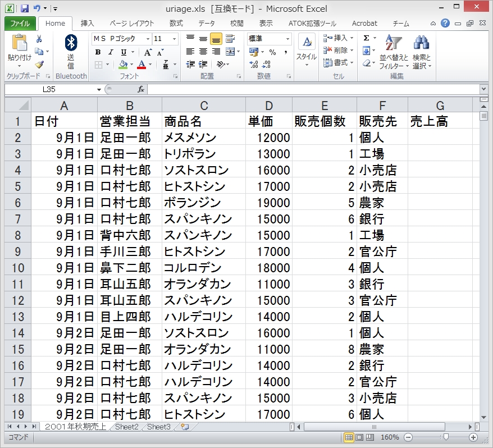Switch to Normal view in status bar
493x448 pixels.
(348, 437)
